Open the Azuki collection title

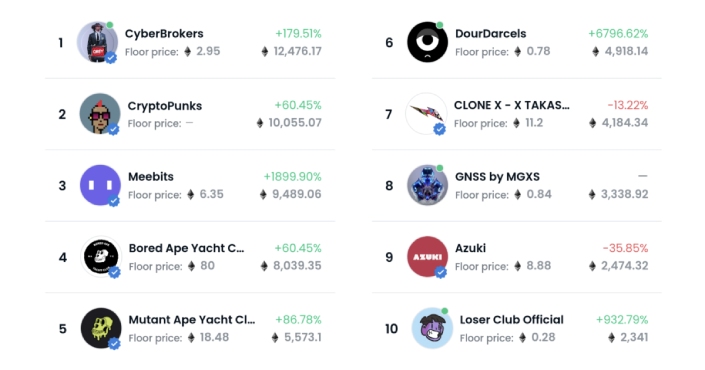[x=470, y=248]
